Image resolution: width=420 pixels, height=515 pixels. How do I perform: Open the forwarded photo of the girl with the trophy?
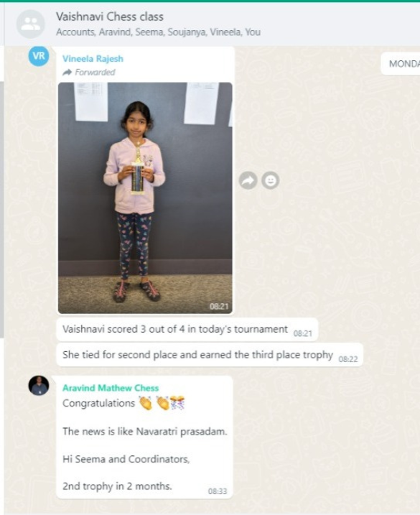[x=145, y=198]
